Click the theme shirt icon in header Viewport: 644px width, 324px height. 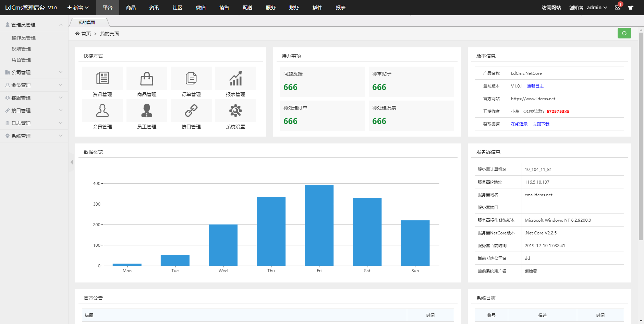[x=630, y=8]
